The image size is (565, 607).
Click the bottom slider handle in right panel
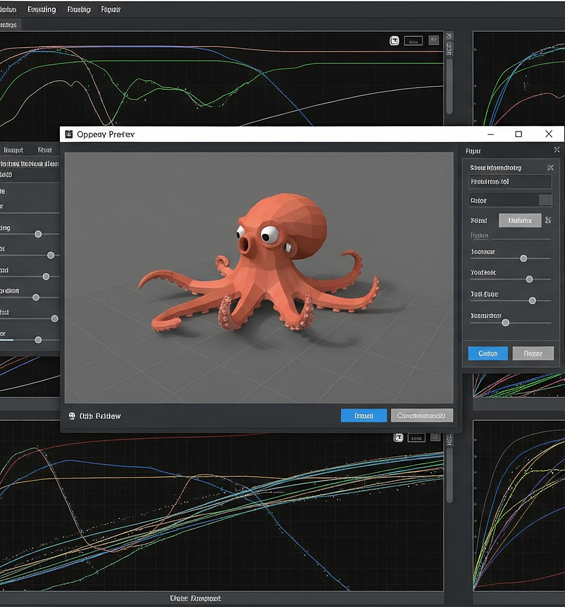point(505,323)
